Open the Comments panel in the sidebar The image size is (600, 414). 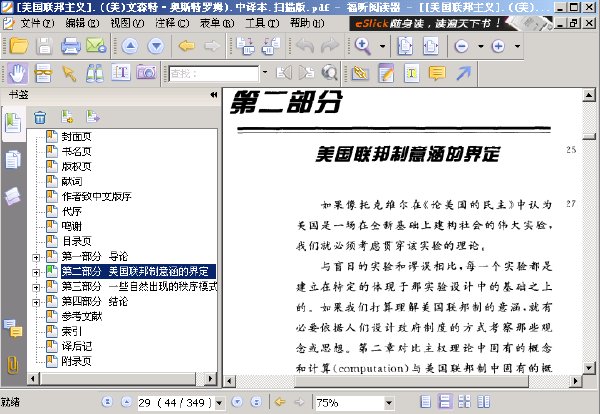coord(13,329)
